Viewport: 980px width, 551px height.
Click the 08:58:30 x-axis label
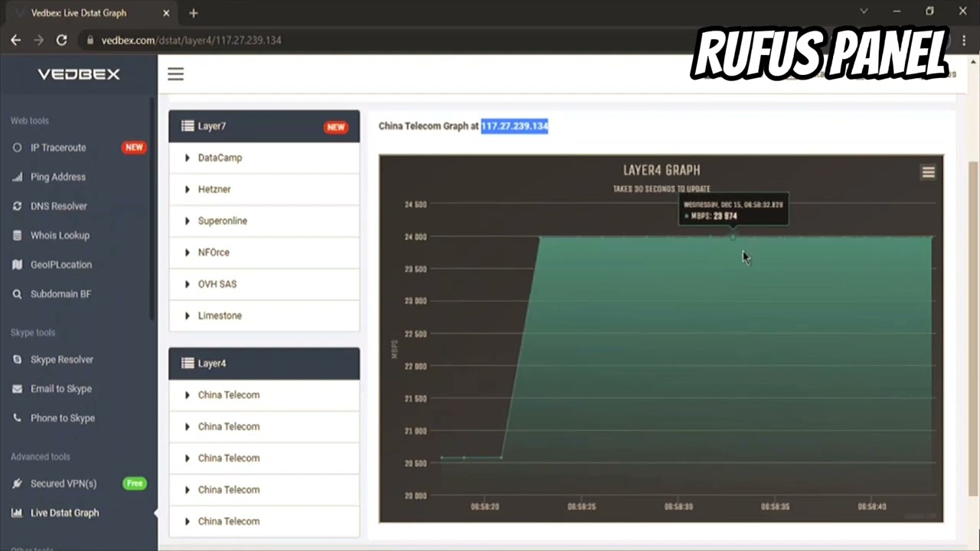[678, 507]
